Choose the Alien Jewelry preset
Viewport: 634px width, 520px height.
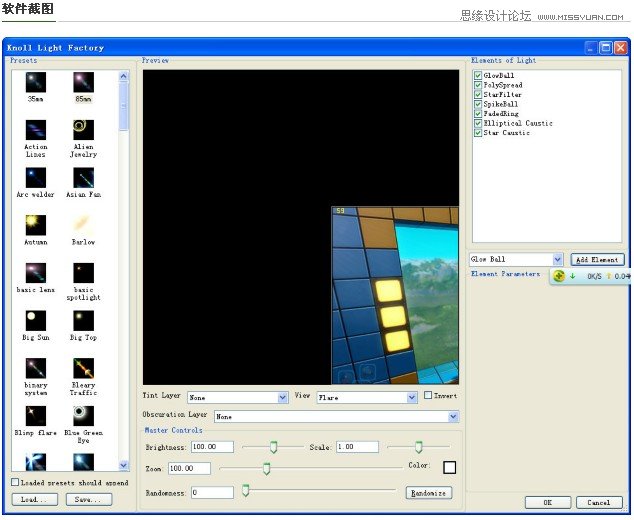[83, 130]
